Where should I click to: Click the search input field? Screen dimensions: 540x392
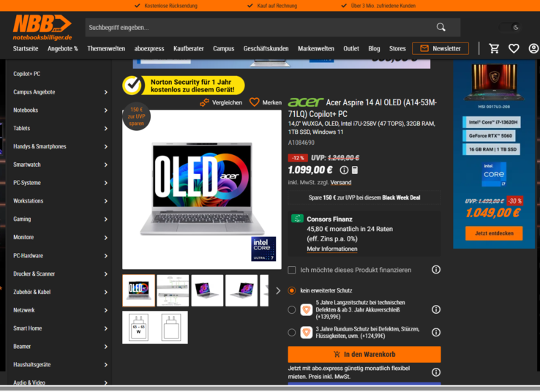click(260, 28)
